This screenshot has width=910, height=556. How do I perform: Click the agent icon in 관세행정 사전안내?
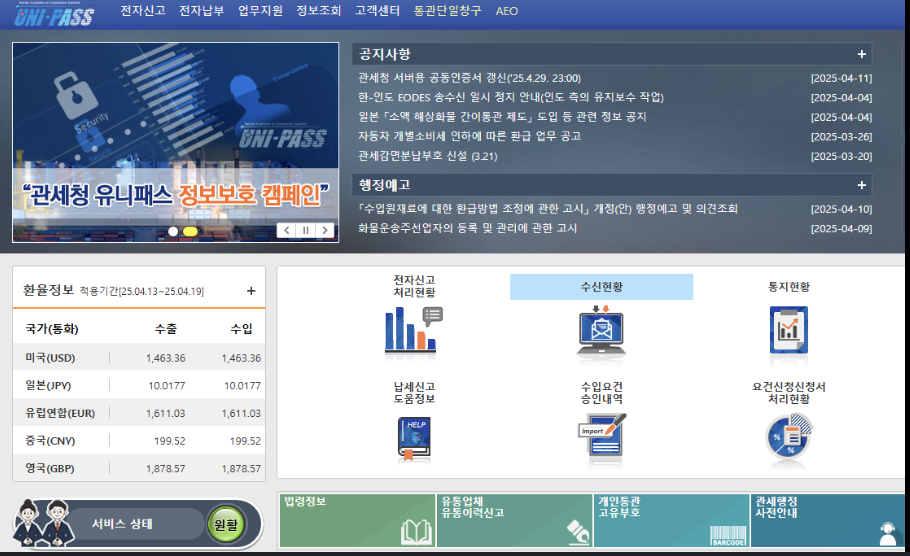[888, 533]
